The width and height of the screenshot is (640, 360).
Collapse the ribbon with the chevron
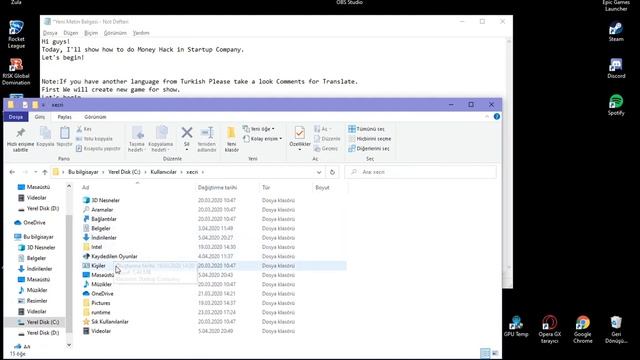487,117
